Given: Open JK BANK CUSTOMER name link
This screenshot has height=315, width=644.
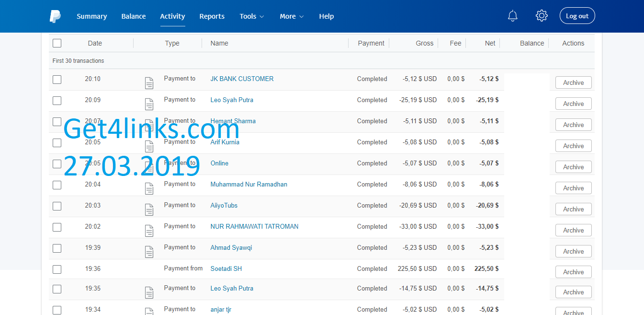Looking at the screenshot, I should pyautogui.click(x=242, y=79).
